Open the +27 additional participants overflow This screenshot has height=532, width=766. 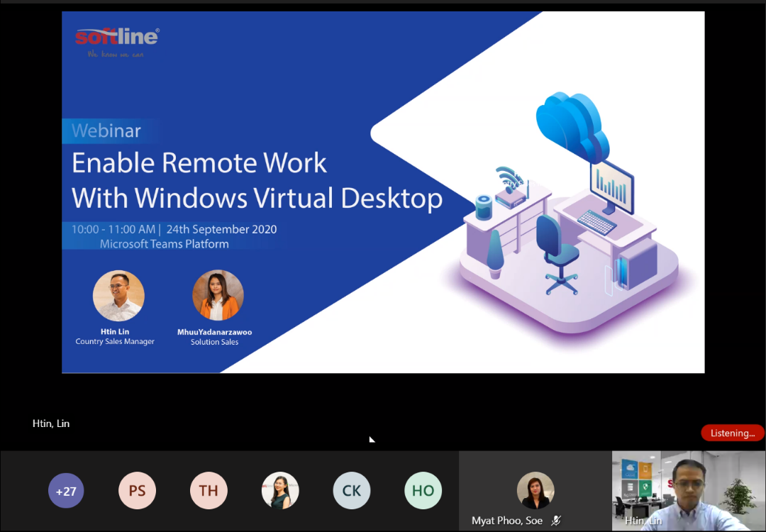coord(66,490)
